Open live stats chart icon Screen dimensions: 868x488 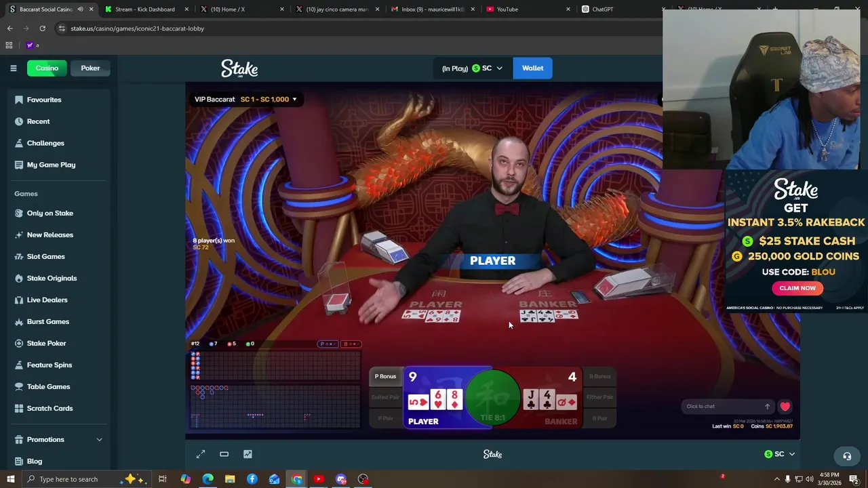click(248, 454)
